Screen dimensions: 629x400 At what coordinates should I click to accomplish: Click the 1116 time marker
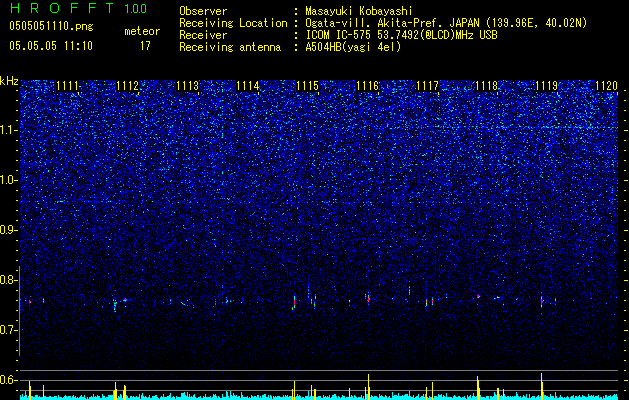point(367,86)
